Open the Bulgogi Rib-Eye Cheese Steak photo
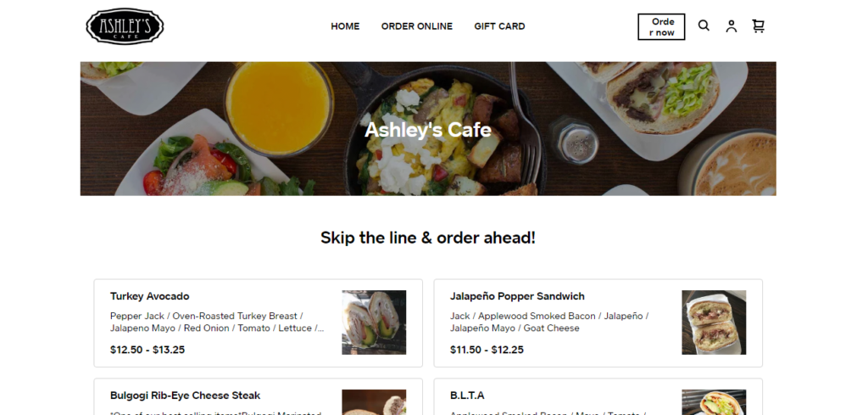The image size is (868, 415). click(x=374, y=402)
